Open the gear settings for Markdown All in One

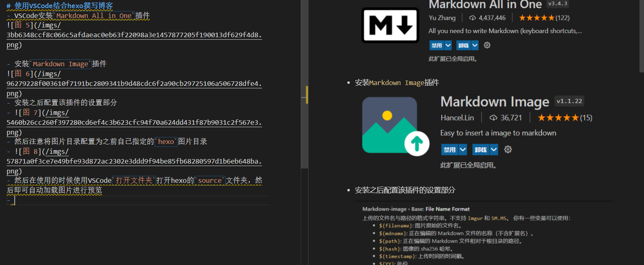487,45
